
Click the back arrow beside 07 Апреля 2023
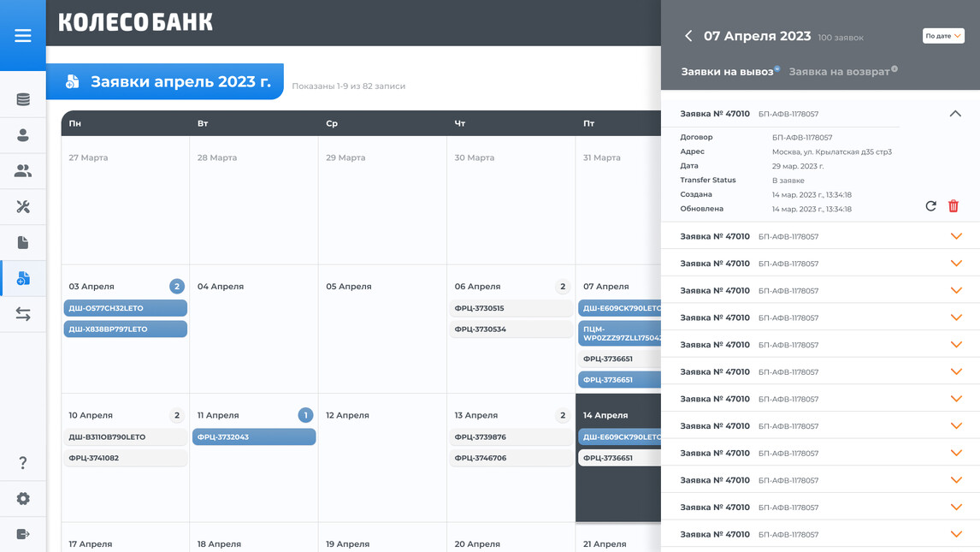(688, 36)
